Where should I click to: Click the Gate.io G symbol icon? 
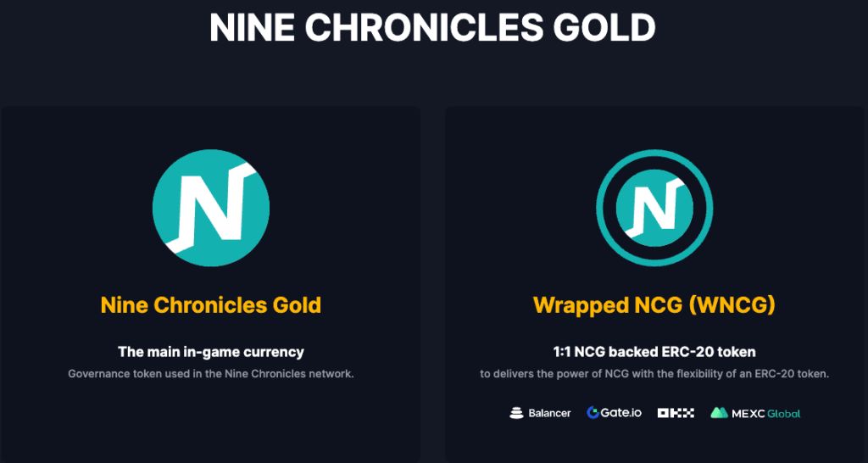click(593, 413)
